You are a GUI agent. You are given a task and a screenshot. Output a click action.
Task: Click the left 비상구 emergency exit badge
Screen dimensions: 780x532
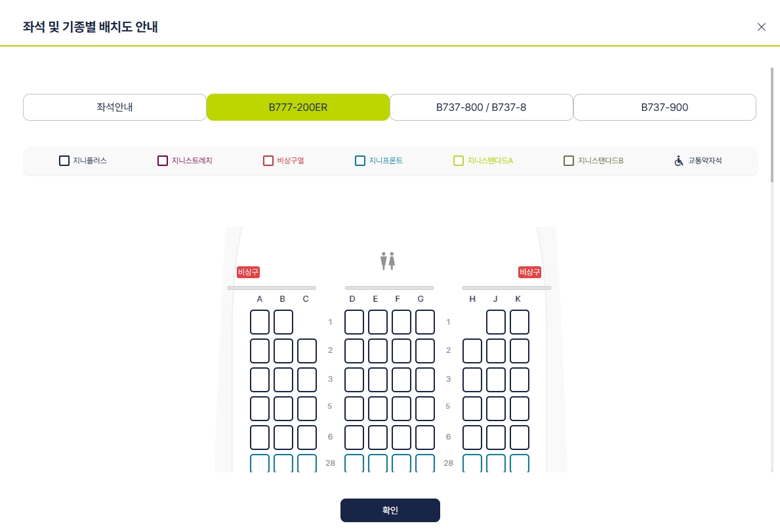[248, 272]
